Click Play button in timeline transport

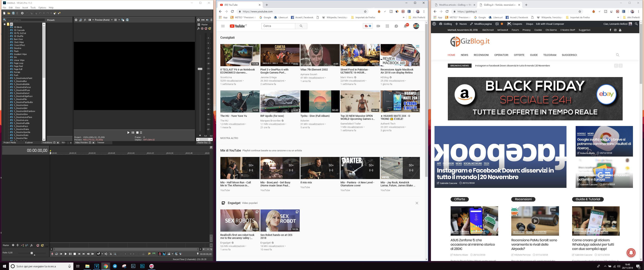66,254
